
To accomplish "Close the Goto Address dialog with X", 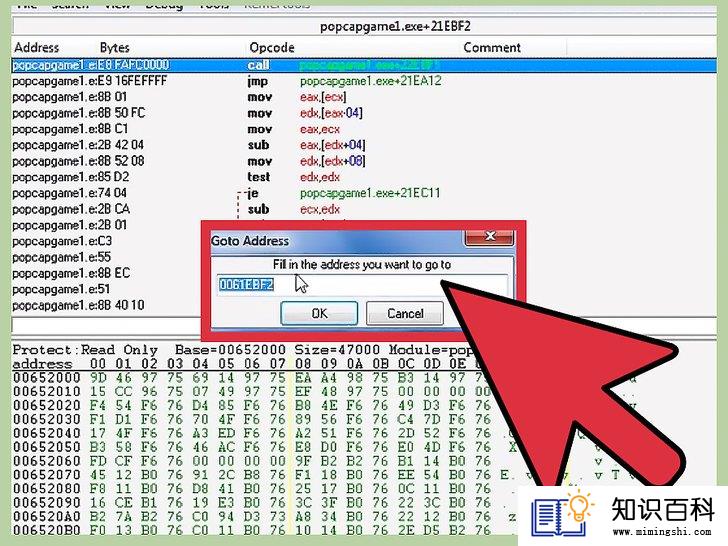I will [x=489, y=236].
